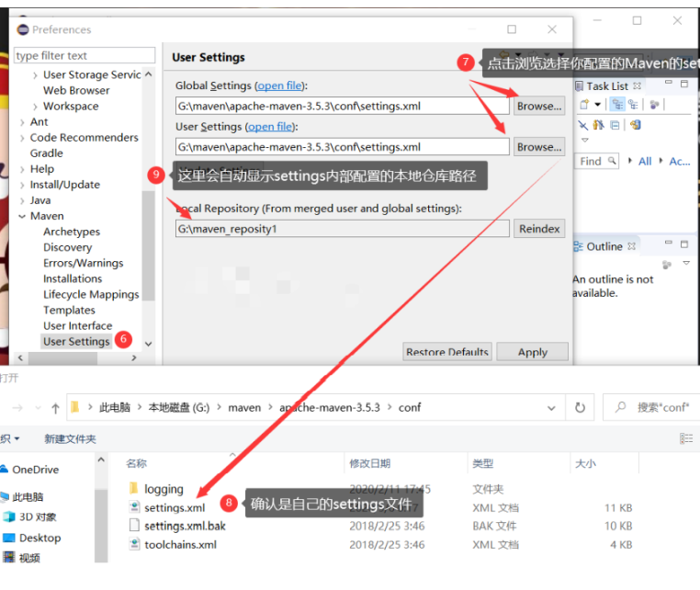Viewport: 700px width, 590px height.
Task: Expand the Ant tree node
Action: click(22, 122)
